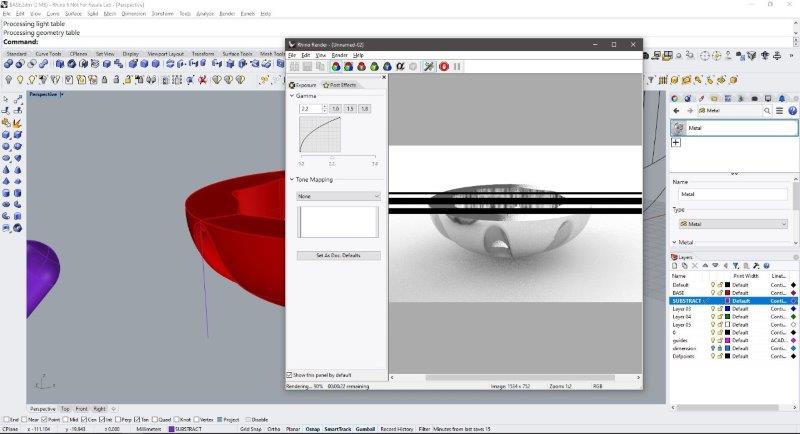800x434 pixels.
Task: Add new material with plus icon
Action: pyautogui.click(x=676, y=142)
